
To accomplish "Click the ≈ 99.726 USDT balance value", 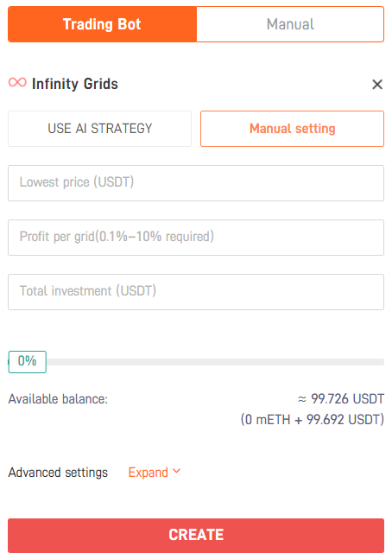I will pyautogui.click(x=341, y=399).
